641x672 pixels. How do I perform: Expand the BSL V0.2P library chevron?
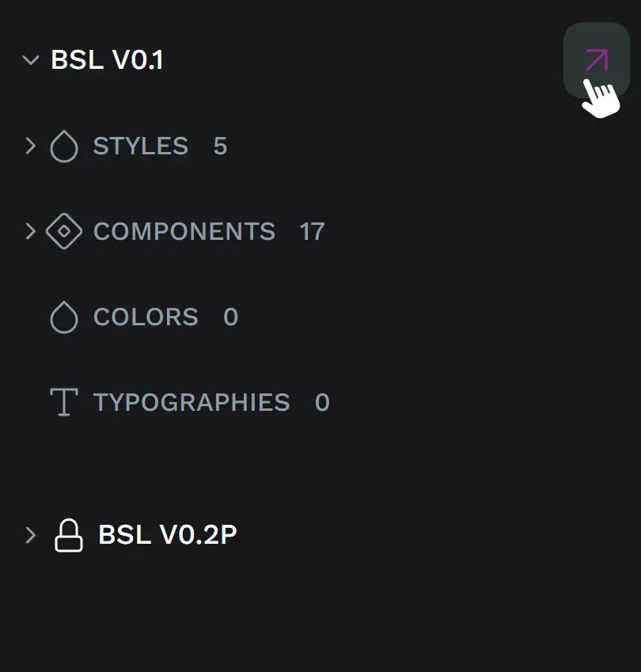(31, 535)
